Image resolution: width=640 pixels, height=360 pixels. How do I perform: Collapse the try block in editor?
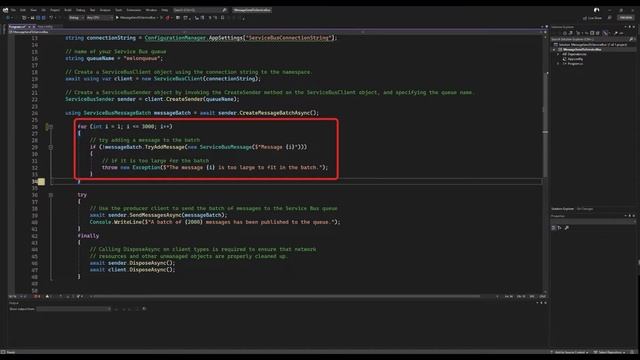(51, 195)
